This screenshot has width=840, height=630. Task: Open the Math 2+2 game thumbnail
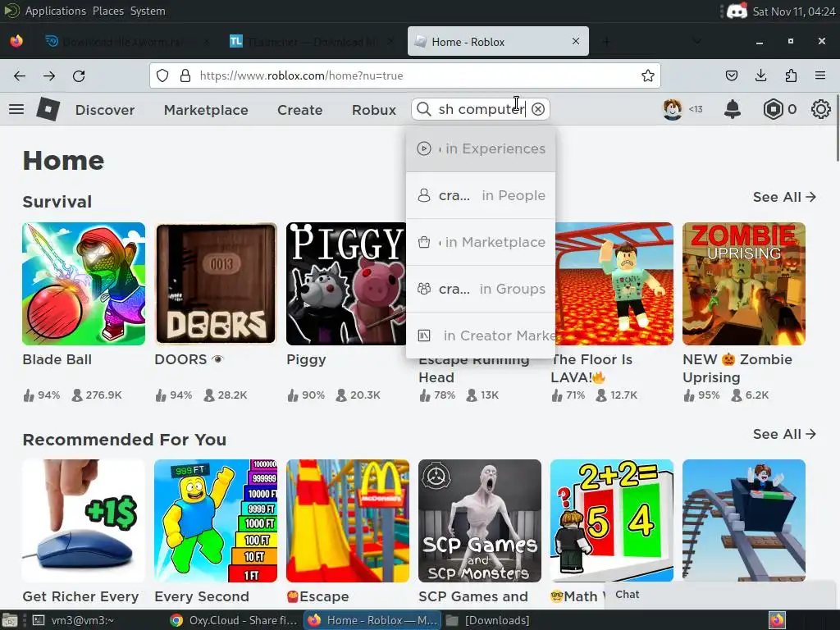pyautogui.click(x=612, y=521)
